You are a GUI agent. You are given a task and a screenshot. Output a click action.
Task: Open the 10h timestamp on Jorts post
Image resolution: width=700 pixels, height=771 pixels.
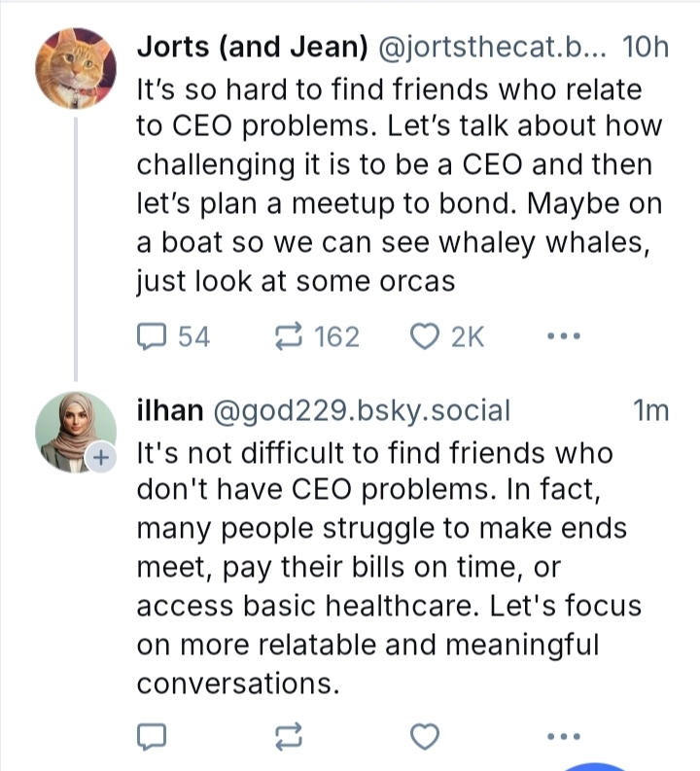[645, 46]
